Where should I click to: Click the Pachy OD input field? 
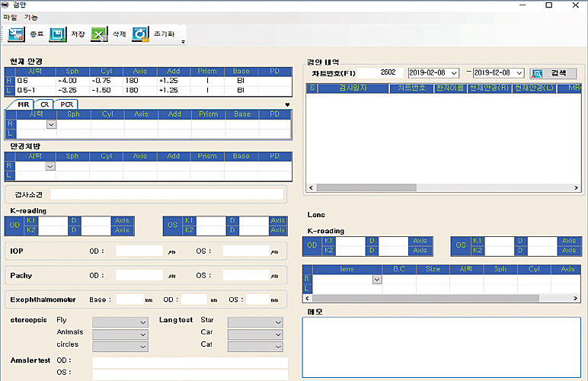(x=139, y=275)
